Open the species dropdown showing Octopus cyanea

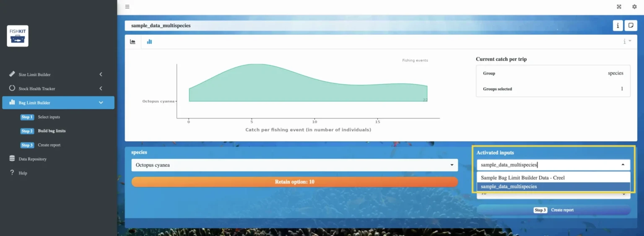click(294, 165)
